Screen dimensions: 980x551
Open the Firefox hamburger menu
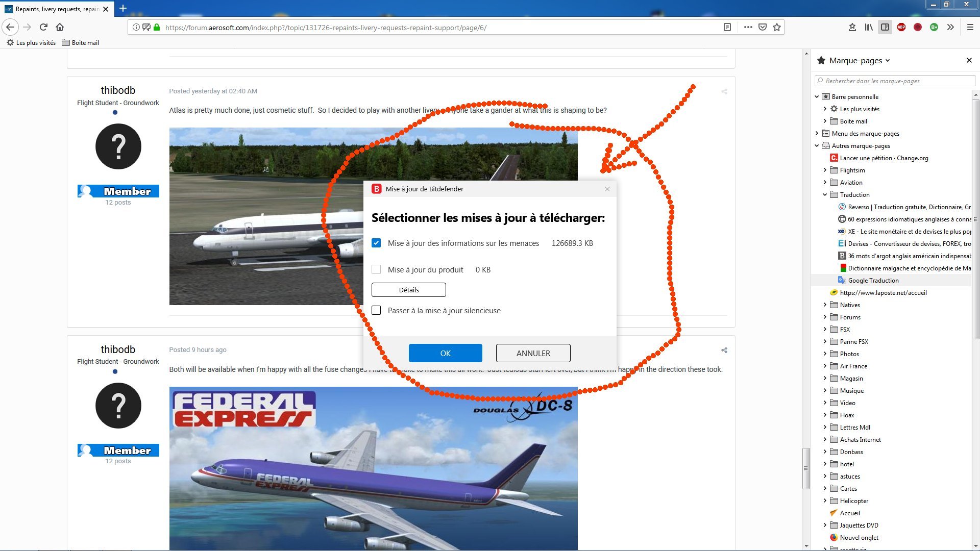click(x=970, y=27)
